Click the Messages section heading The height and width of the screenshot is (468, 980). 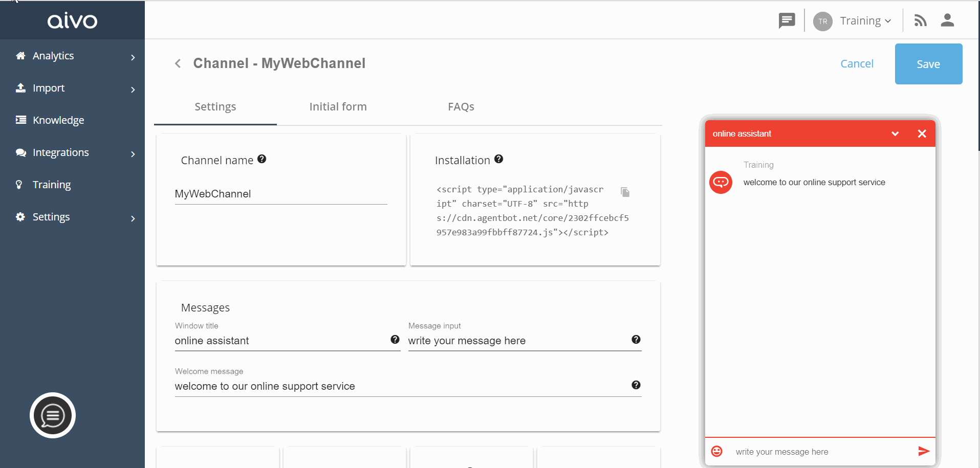(205, 308)
